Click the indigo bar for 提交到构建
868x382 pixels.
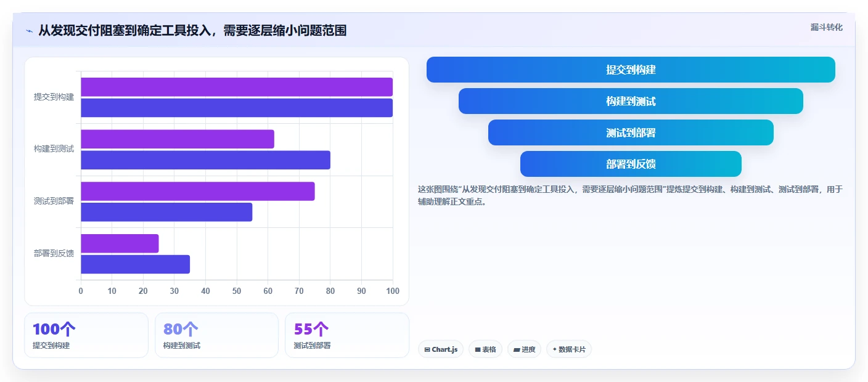(x=237, y=108)
